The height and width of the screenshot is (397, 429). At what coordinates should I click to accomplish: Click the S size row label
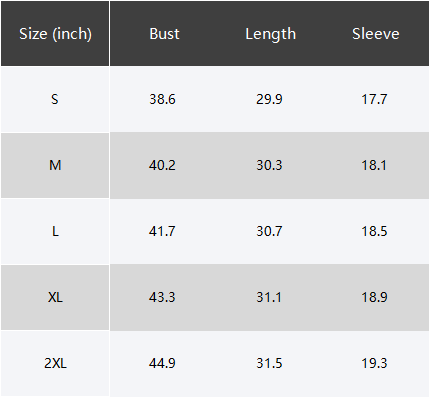(x=55, y=99)
